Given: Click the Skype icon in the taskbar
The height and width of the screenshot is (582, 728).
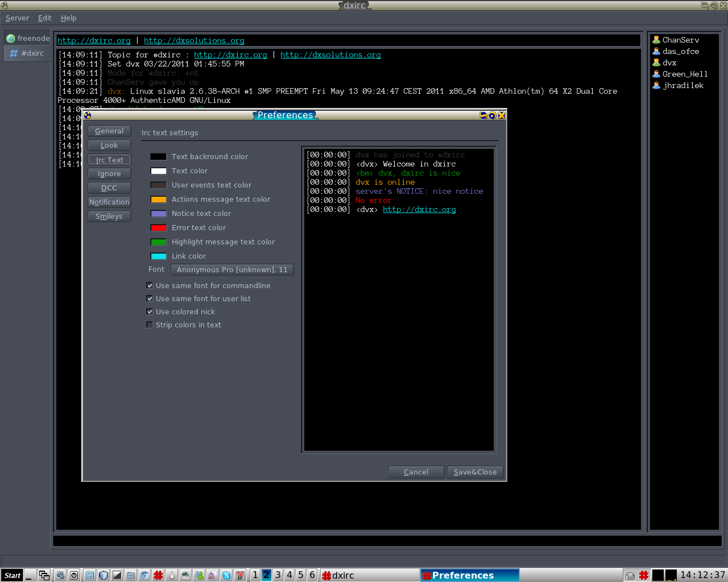Looking at the screenshot, I should coord(226,575).
